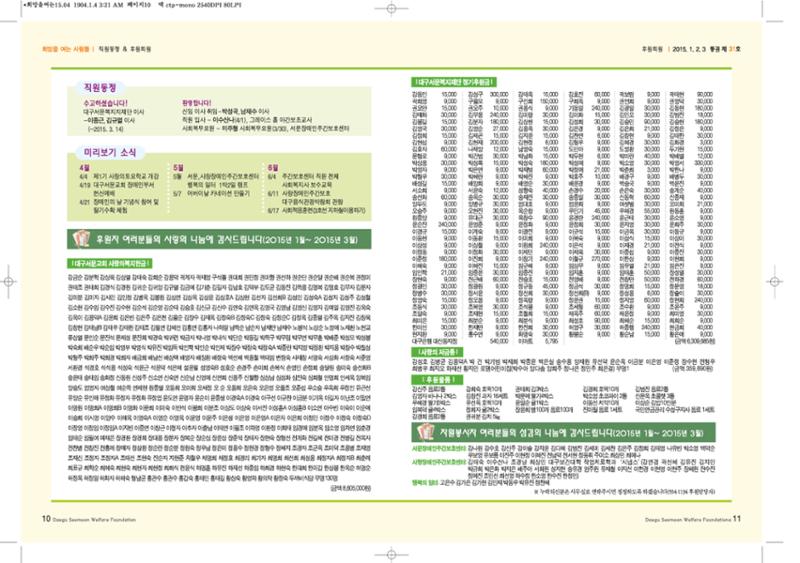Click the 통권 제 31호 issue text in header
This screenshot has width=800, height=563.
[x=725, y=49]
